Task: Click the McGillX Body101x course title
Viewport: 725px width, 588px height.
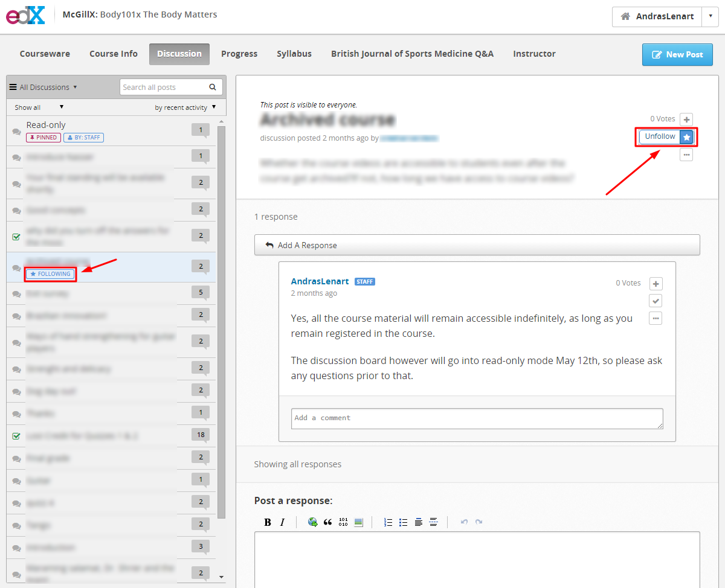Action: 140,14
